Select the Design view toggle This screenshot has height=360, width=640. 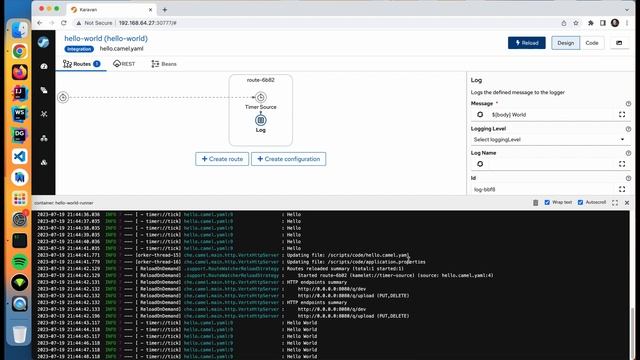565,43
